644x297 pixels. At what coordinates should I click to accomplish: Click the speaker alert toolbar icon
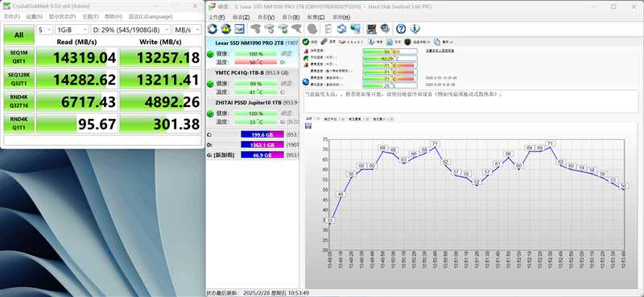pos(385,29)
